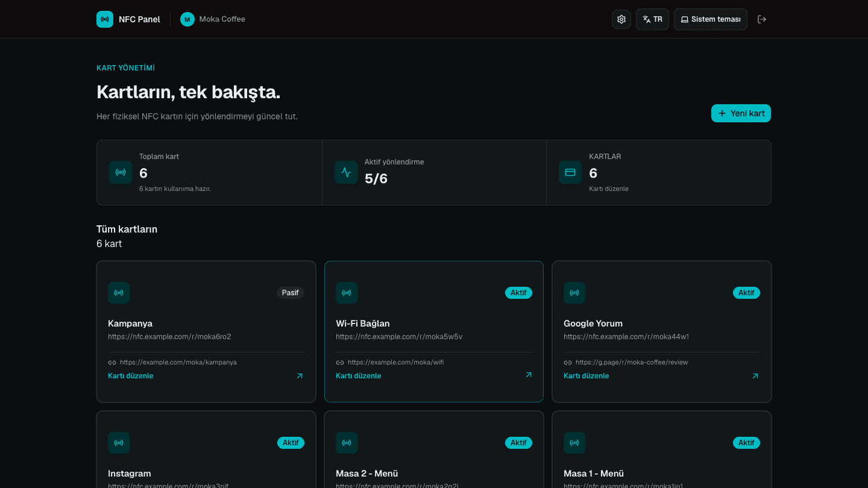868x488 pixels.
Task: Click Kartı düzenle under KARTLAR stat
Action: pos(609,189)
